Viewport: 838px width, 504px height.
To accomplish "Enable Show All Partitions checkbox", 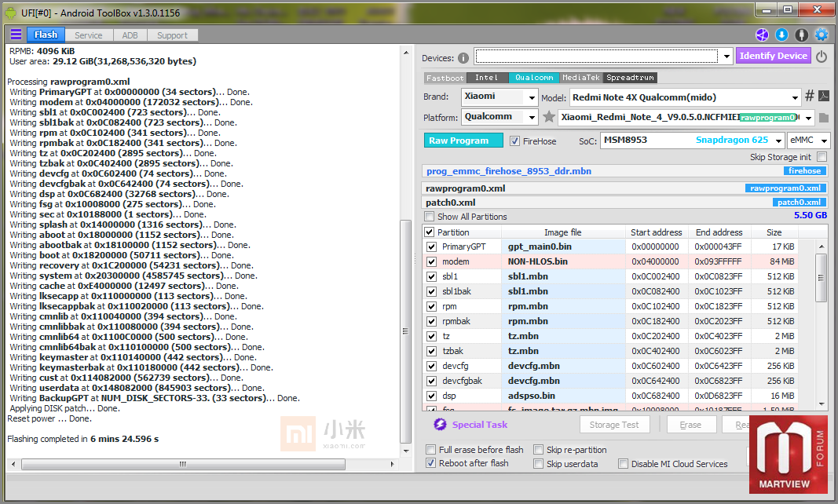I will coord(429,217).
